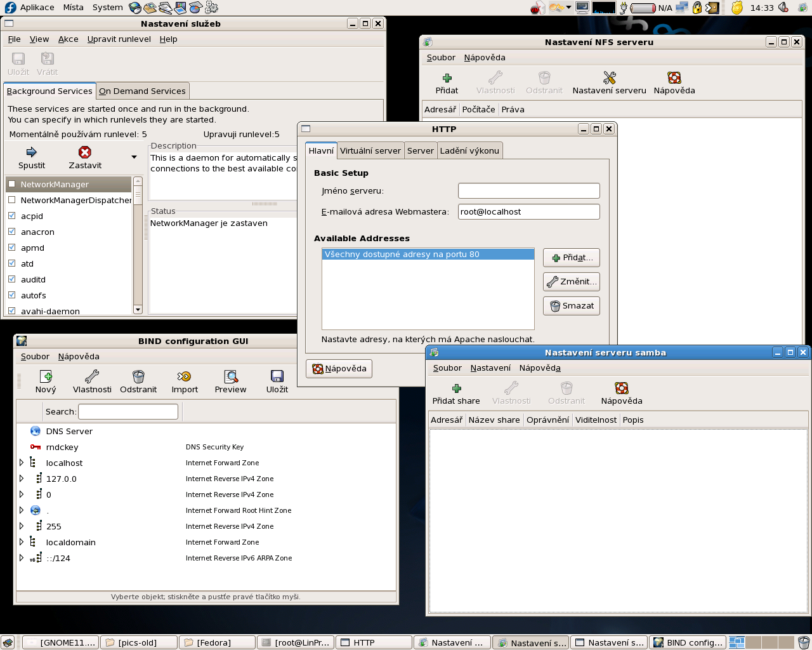Expand the 255 reverse zone
The width and height of the screenshot is (812, 650).
(x=22, y=526)
